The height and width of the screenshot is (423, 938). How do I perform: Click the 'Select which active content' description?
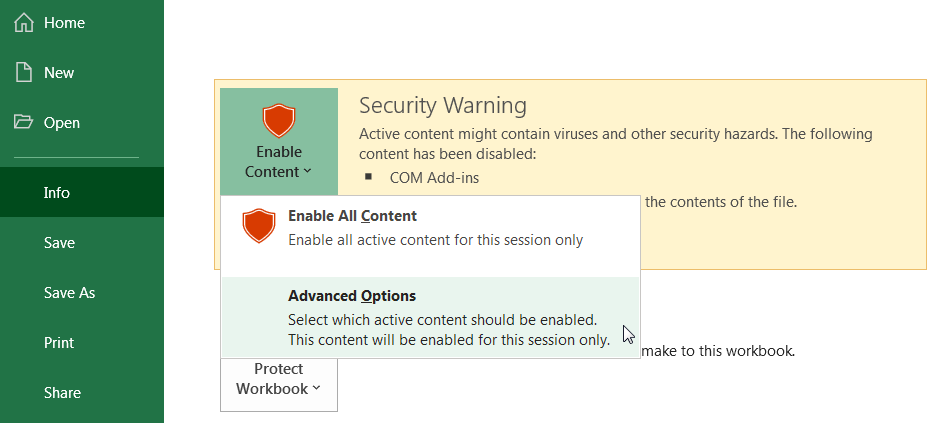tap(442, 320)
